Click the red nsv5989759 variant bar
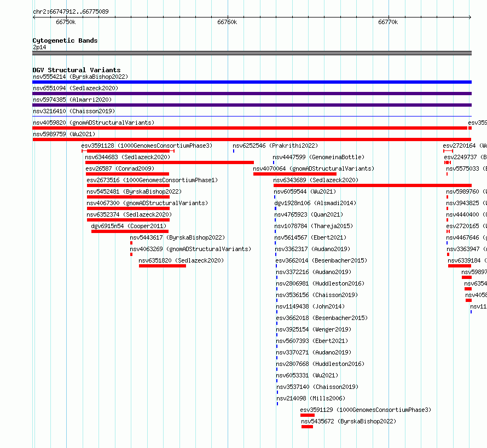The image size is (487, 448). tap(252, 139)
